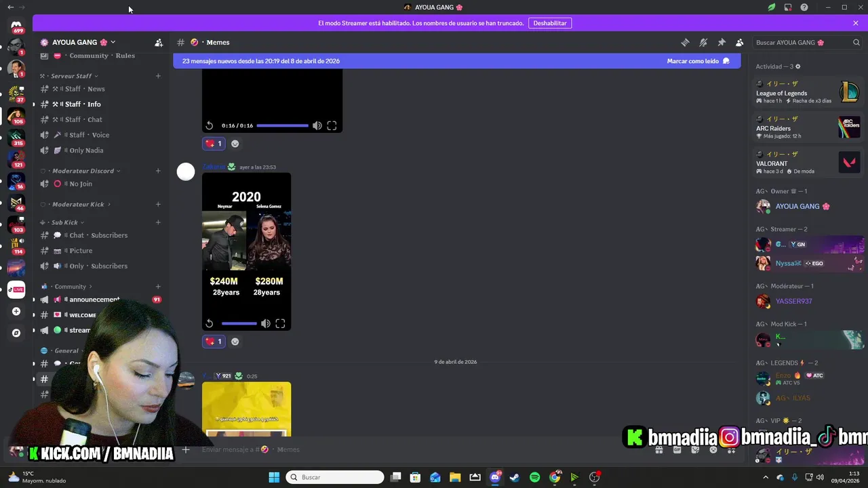
Task: Fullscreen the first video
Action: [x=332, y=125]
